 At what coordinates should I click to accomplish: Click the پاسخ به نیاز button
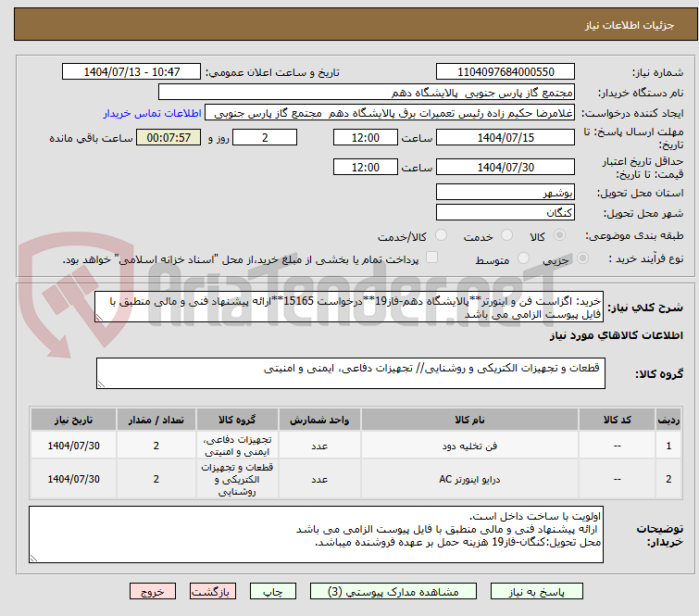point(537,592)
